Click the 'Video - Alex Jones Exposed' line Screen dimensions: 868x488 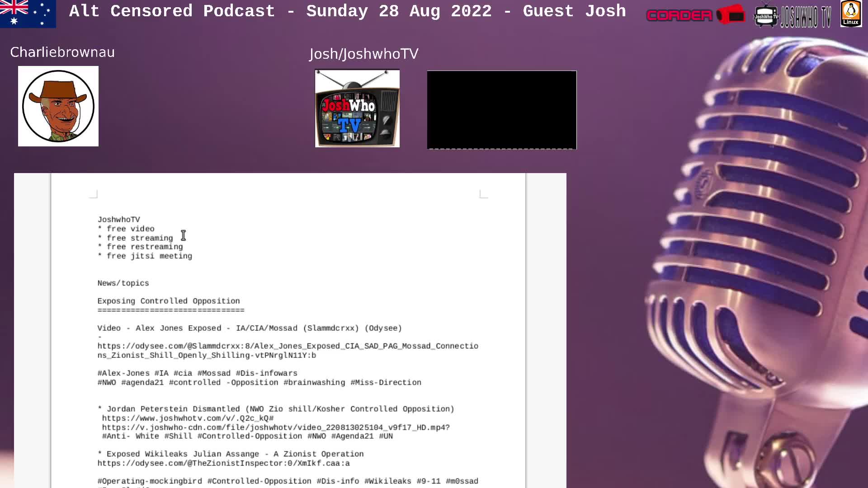[x=250, y=328]
